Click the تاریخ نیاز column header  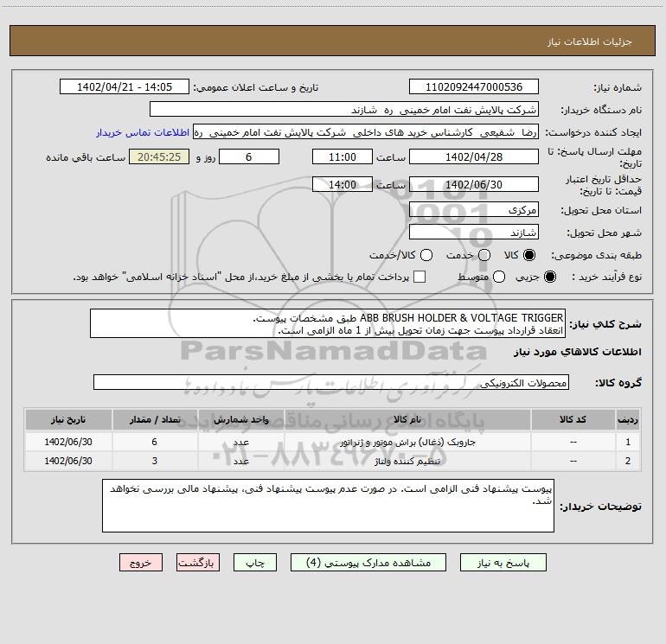pos(68,419)
